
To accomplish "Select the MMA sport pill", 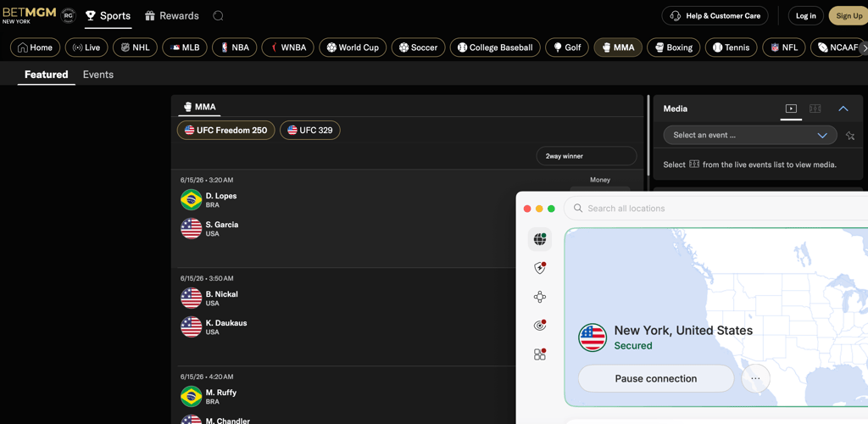I will tap(618, 47).
